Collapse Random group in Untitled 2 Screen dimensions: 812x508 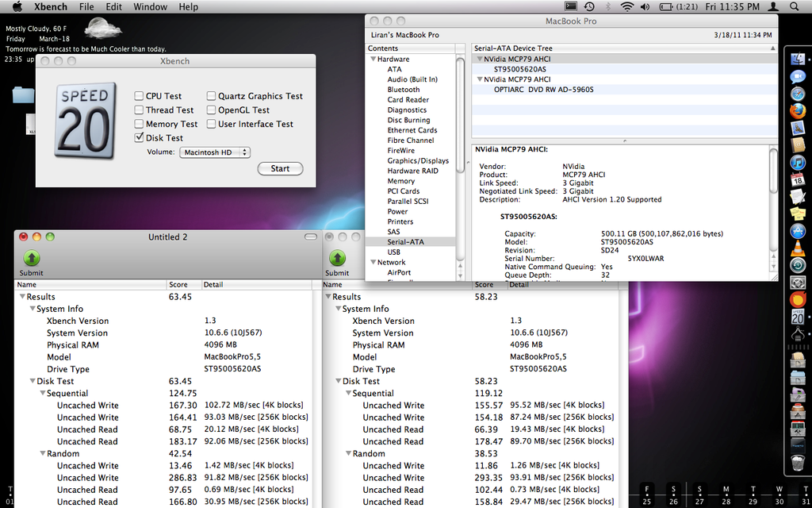pos(43,453)
